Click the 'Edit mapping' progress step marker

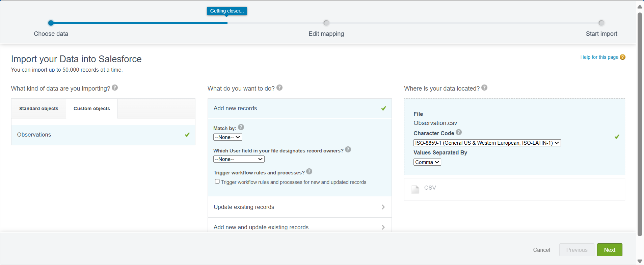[326, 23]
